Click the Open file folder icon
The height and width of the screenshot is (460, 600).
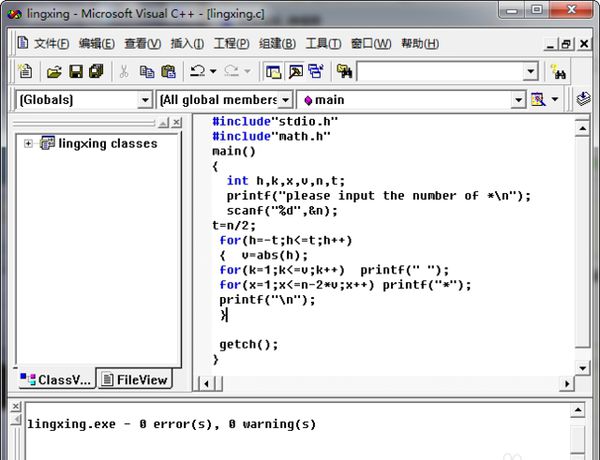[54, 72]
